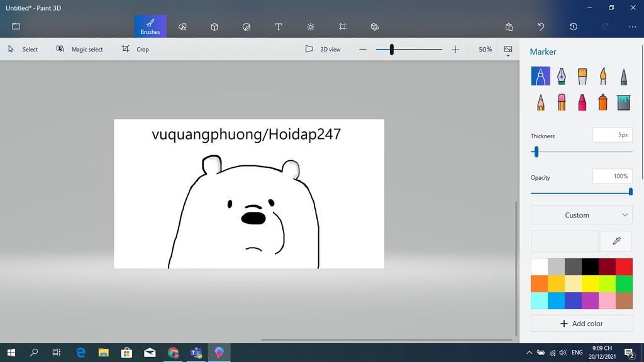Open the Custom material dropdown
Image resolution: width=644 pixels, height=362 pixels.
[582, 215]
